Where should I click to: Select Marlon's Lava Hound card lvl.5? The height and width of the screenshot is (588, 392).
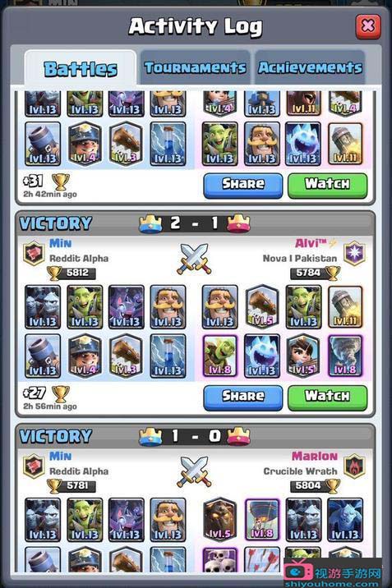point(219,519)
